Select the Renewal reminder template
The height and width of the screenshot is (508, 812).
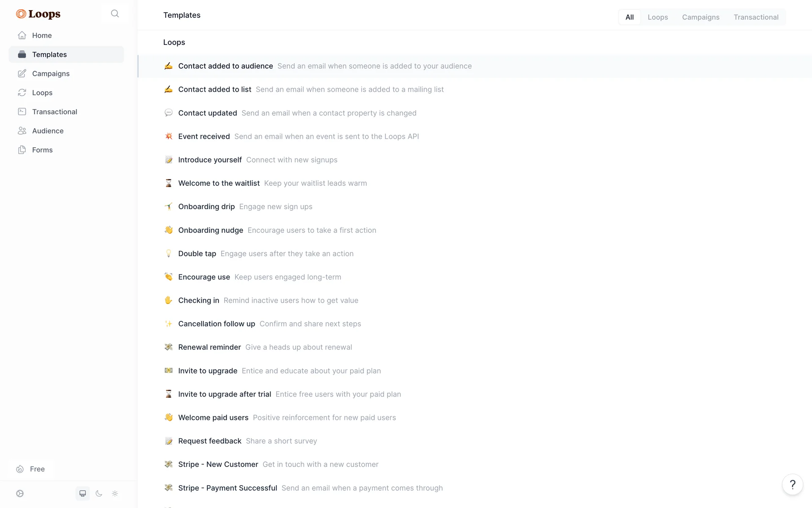point(475,347)
